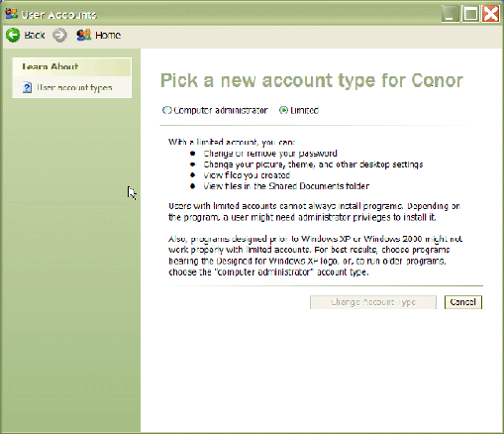Image resolution: width=504 pixels, height=434 pixels.
Task: Click the Limited option text label
Action: tap(304, 110)
